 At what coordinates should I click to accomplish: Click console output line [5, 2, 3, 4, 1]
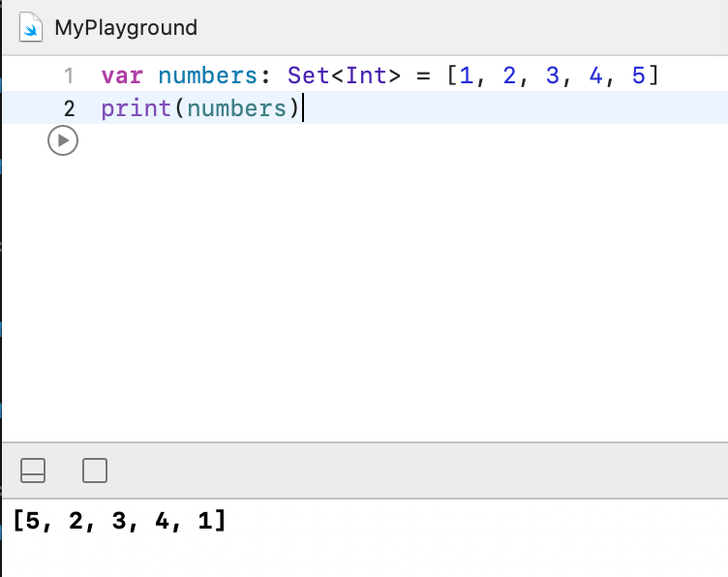coord(120,522)
